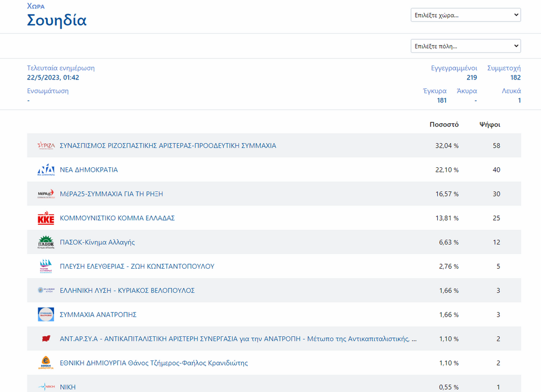Click the MeRA25 party logo
Image resolution: width=541 pixels, height=392 pixels.
pos(46,194)
